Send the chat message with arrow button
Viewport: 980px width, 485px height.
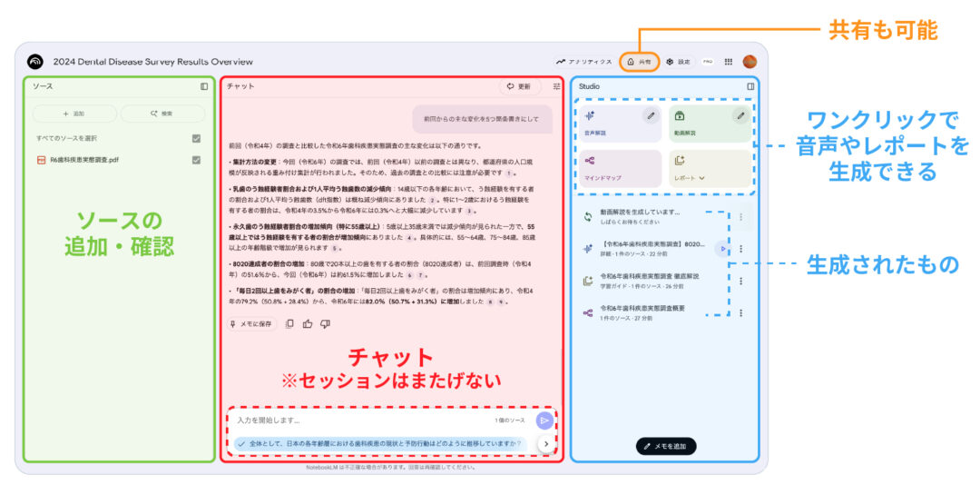[x=544, y=420]
